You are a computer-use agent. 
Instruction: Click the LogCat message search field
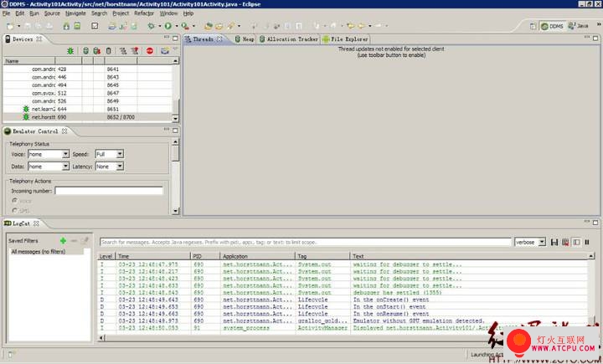(306, 242)
